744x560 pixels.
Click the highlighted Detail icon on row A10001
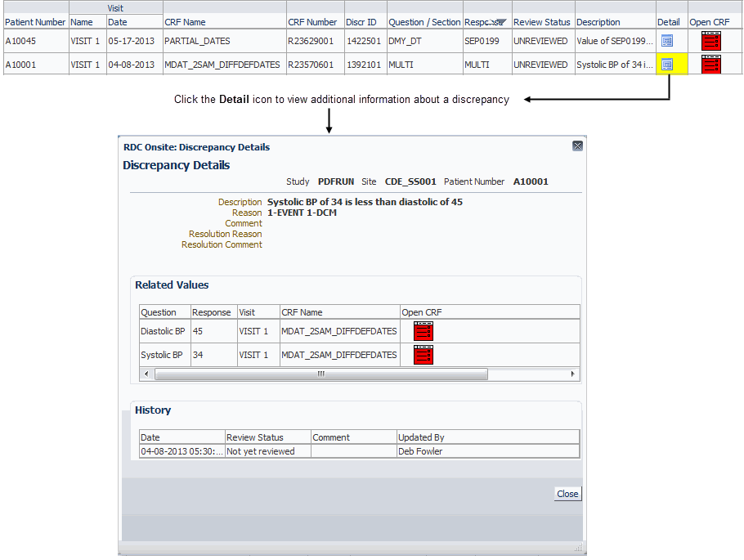pos(669,64)
